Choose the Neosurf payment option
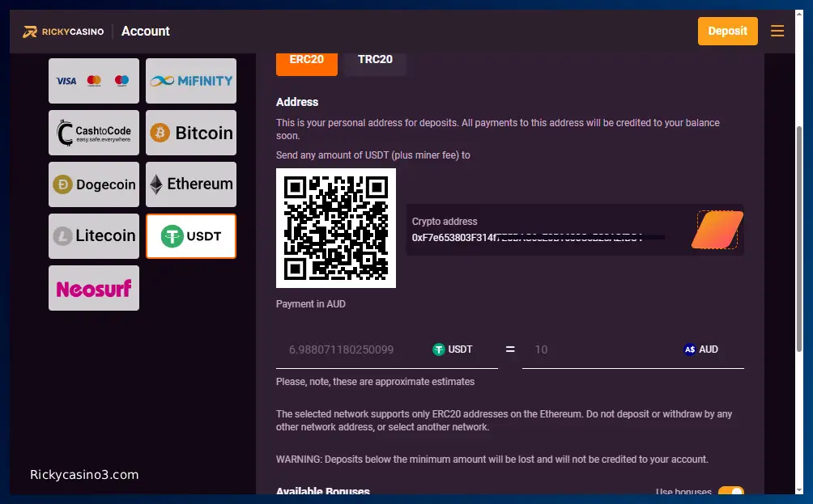The height and width of the screenshot is (504, 813). click(94, 288)
